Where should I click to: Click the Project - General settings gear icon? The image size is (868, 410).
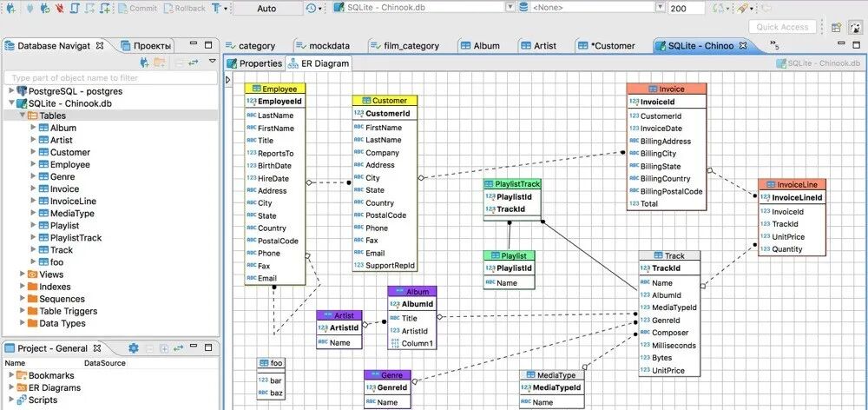tap(133, 348)
